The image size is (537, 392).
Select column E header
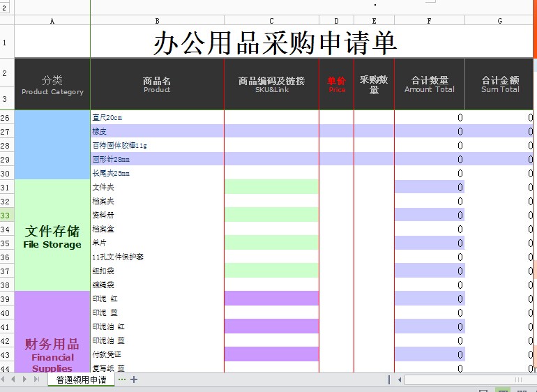374,21
